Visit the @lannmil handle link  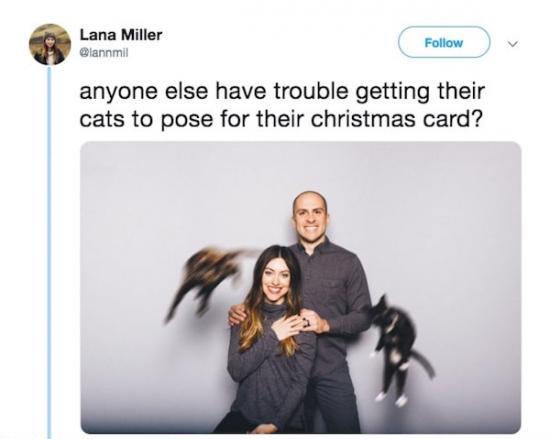(x=104, y=53)
